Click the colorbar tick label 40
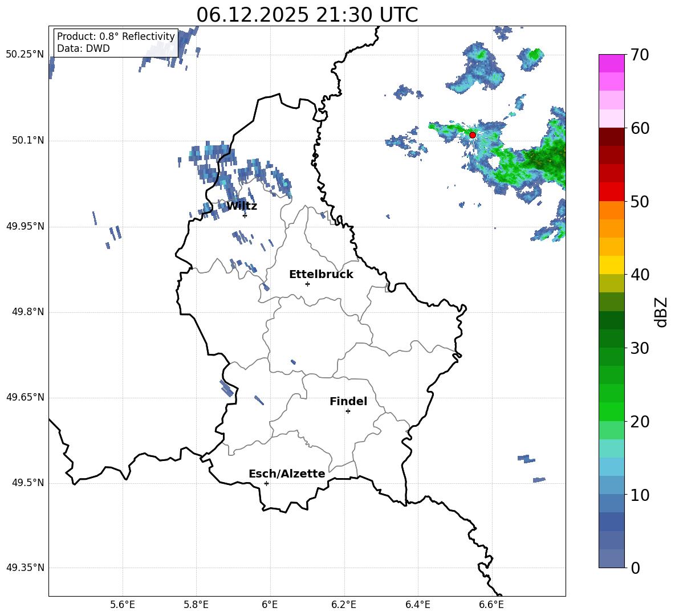 pos(640,275)
